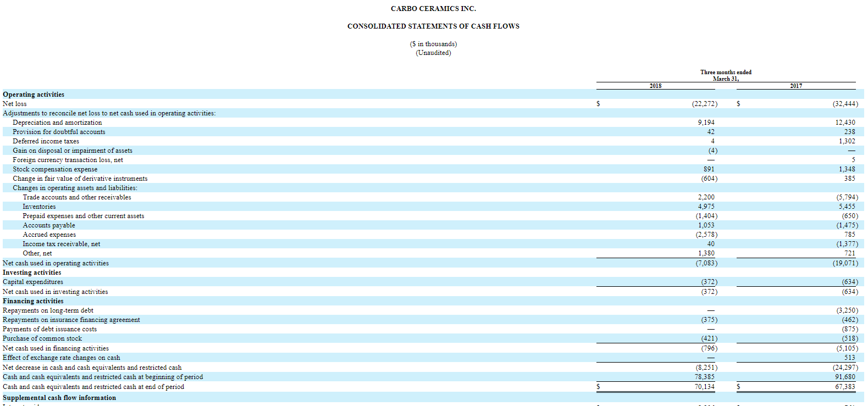The height and width of the screenshot is (406, 868).
Task: Select 'Net cash used in operating activities'
Action: 56,263
